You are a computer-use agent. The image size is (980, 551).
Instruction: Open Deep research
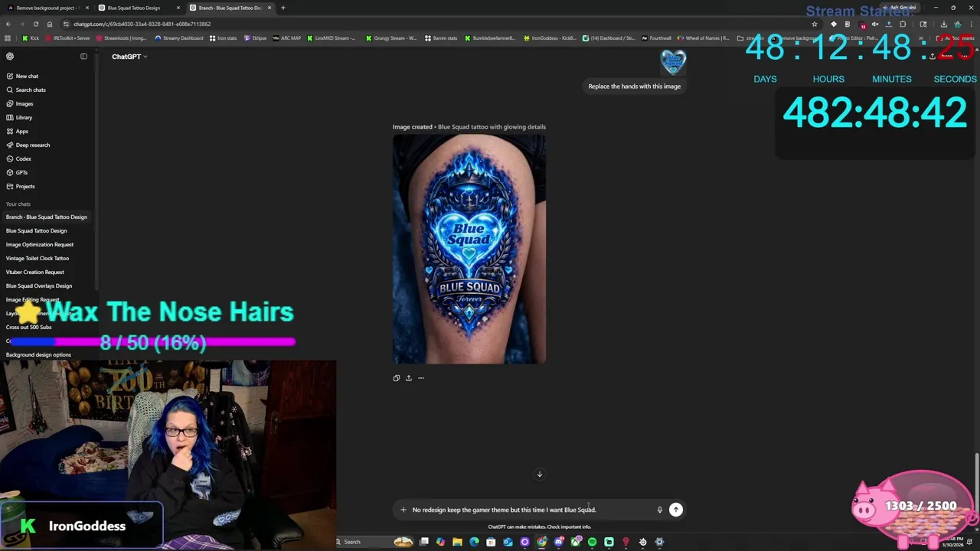pos(28,145)
